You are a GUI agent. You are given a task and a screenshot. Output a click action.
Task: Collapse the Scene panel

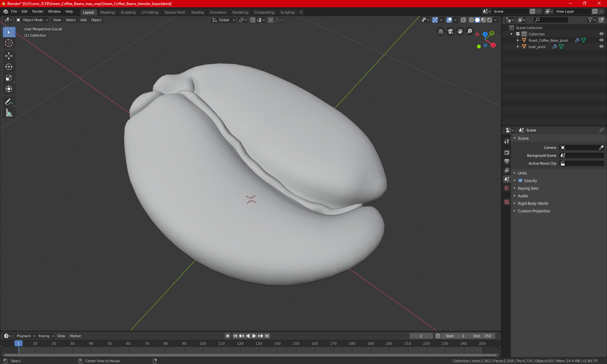pos(523,138)
